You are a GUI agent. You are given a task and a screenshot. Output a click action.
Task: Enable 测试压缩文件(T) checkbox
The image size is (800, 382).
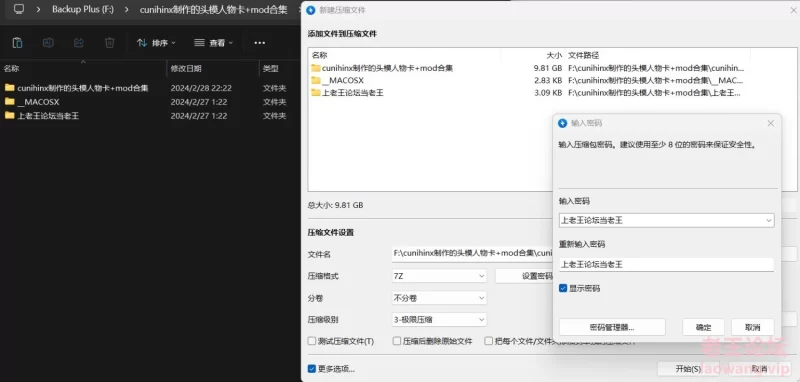click(312, 341)
